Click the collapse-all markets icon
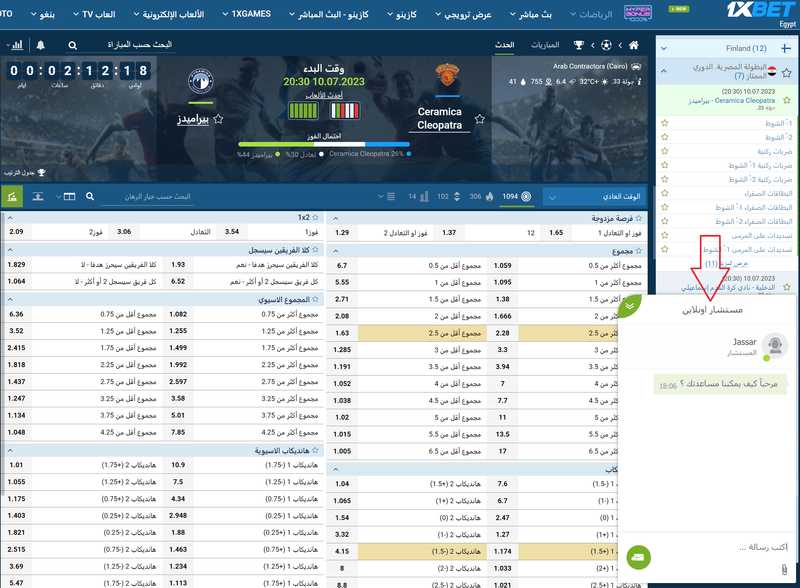 pos(39,197)
